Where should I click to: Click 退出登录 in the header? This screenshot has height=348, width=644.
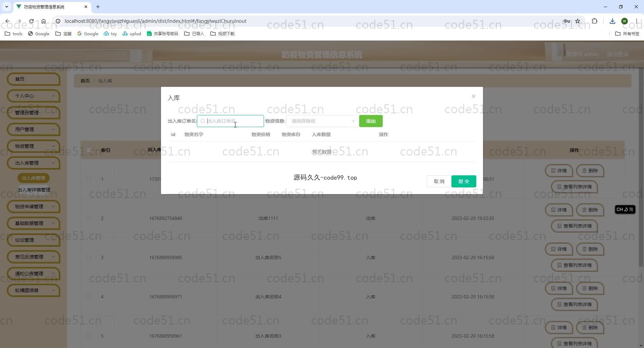[617, 54]
